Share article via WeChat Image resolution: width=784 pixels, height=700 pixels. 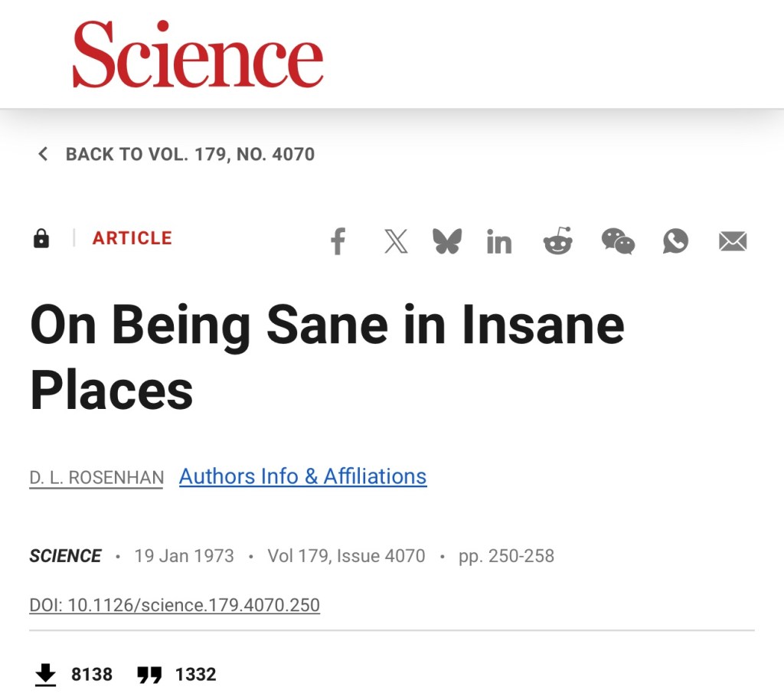point(618,241)
